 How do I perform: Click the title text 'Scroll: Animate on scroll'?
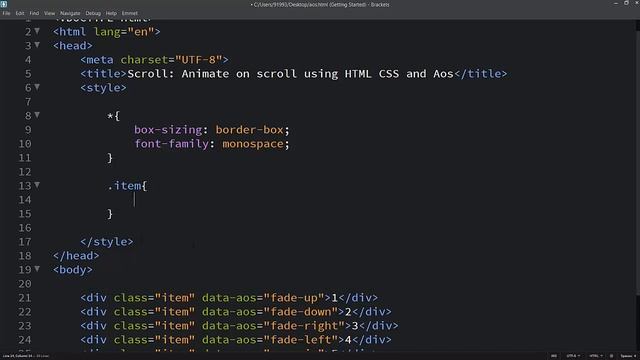click(x=212, y=74)
